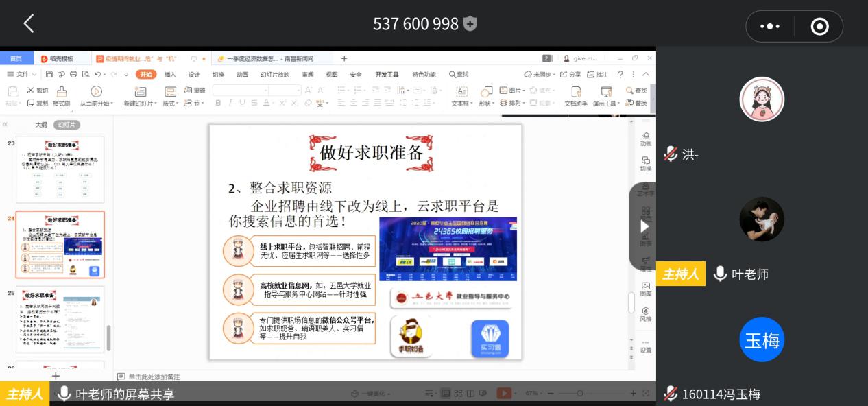Toggle underline formatting
868x406 pixels.
point(242,103)
